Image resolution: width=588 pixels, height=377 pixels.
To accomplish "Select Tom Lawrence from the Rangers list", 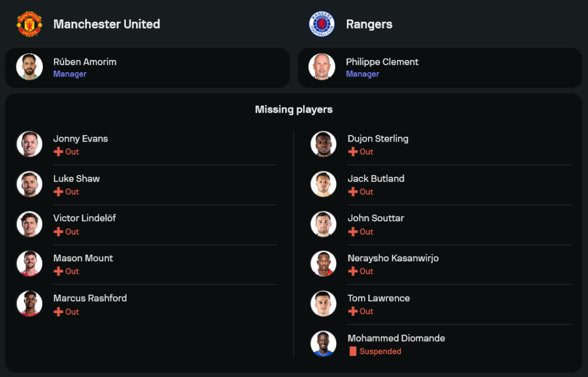I will [378, 298].
